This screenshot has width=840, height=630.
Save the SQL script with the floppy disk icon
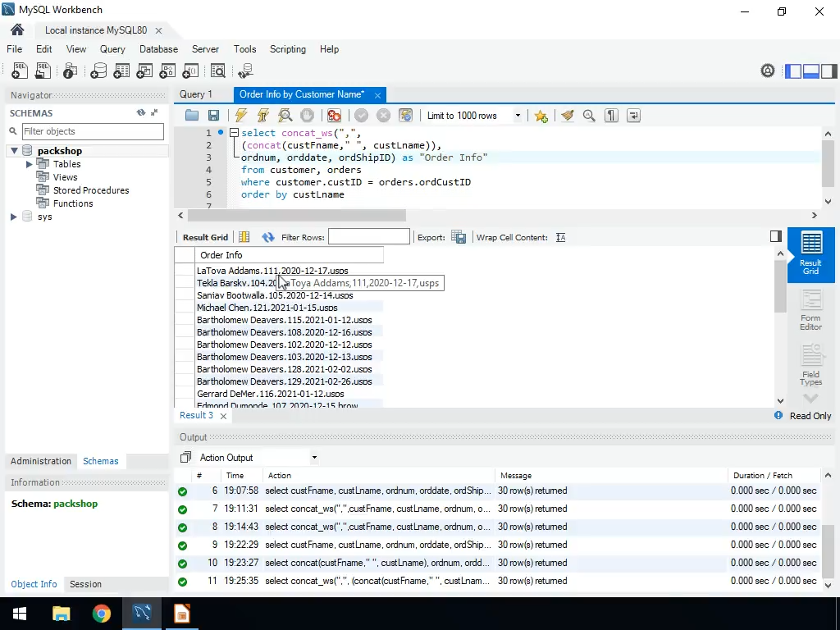(x=213, y=116)
